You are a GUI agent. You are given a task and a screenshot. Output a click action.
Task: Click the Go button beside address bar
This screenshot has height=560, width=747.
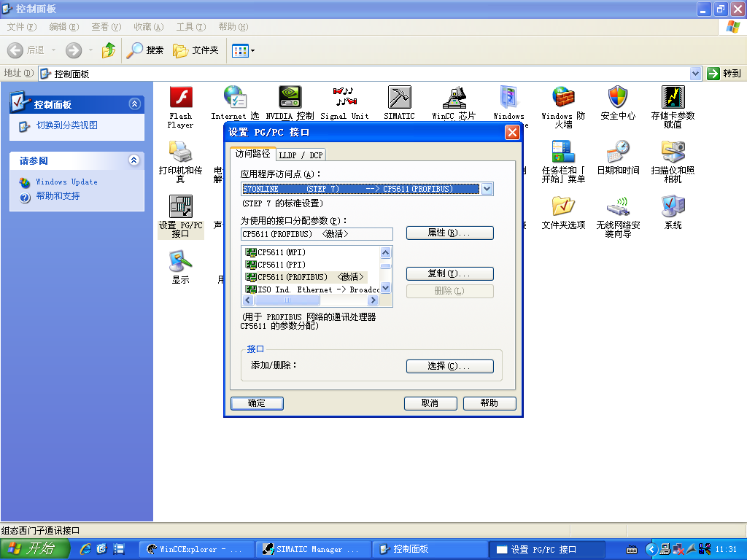tap(725, 74)
